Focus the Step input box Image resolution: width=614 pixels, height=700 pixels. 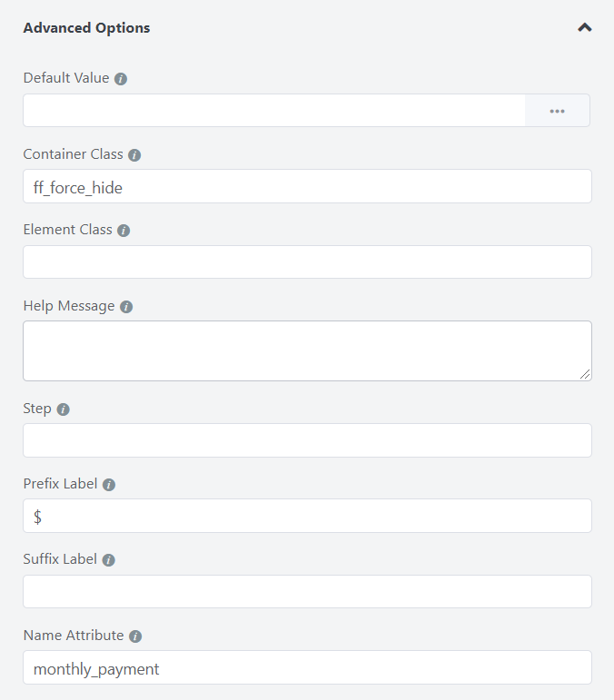tap(307, 440)
